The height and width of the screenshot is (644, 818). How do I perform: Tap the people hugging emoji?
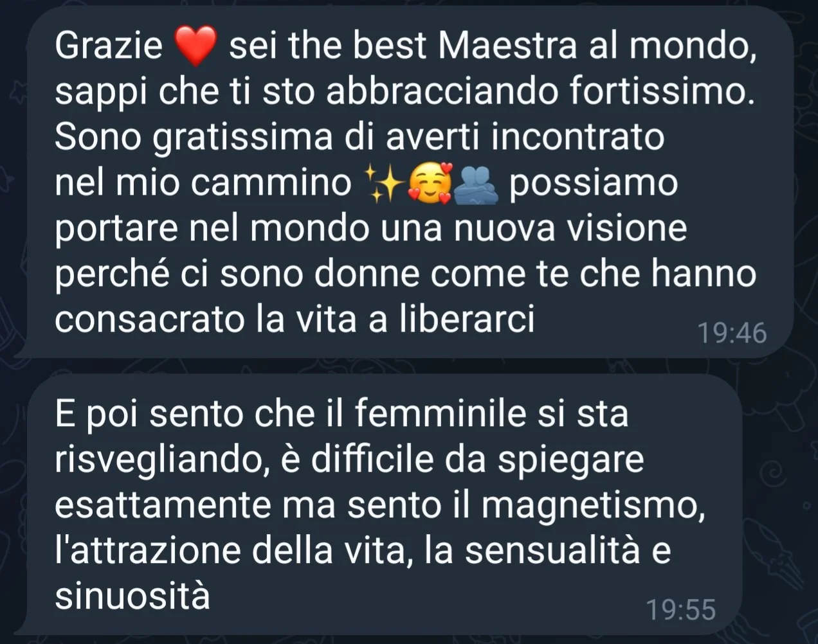(x=476, y=184)
